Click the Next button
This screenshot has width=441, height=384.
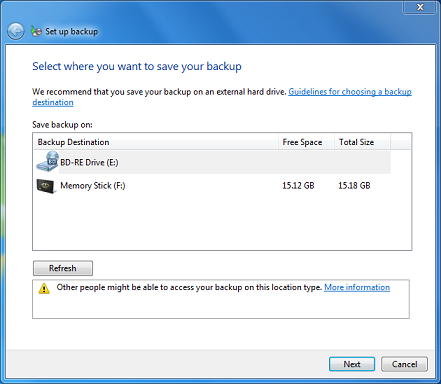click(x=352, y=364)
